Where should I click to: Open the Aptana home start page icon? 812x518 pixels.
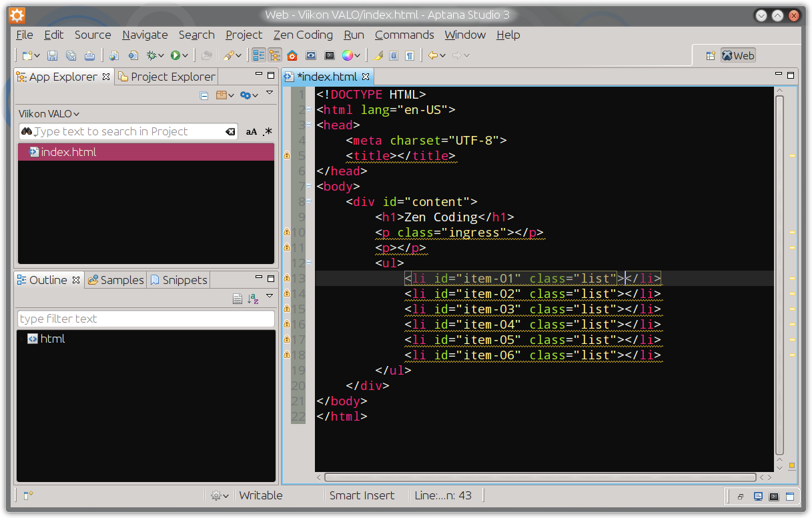click(x=292, y=56)
